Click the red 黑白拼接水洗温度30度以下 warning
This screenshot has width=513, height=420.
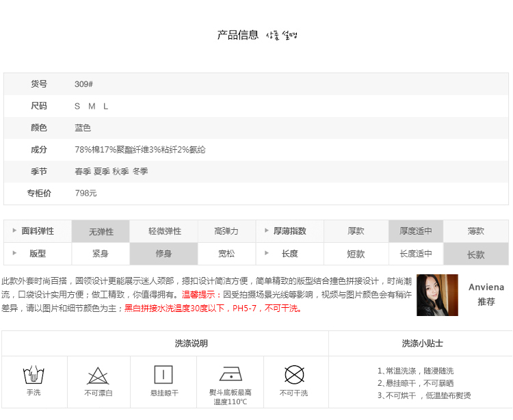[x=174, y=308]
